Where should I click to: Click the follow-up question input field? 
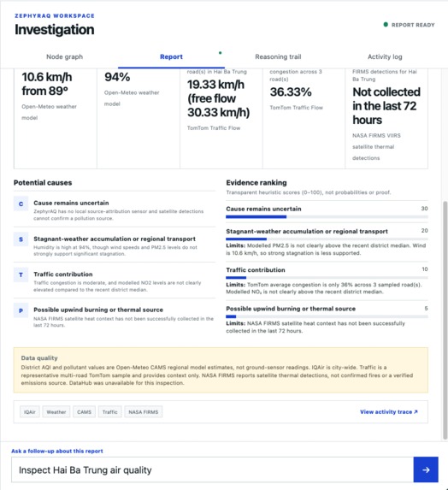(x=212, y=469)
